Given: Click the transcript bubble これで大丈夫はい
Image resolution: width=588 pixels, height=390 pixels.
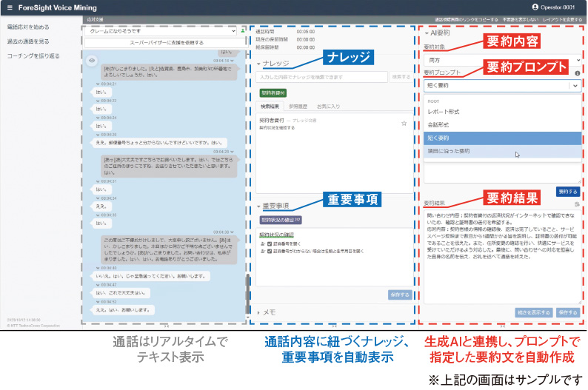Looking at the screenshot, I should point(121,293).
